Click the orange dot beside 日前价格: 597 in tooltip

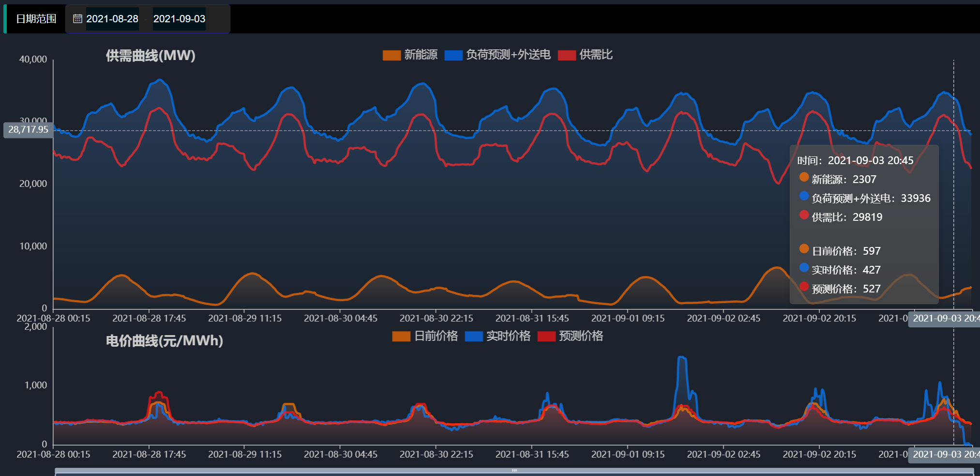pos(804,249)
